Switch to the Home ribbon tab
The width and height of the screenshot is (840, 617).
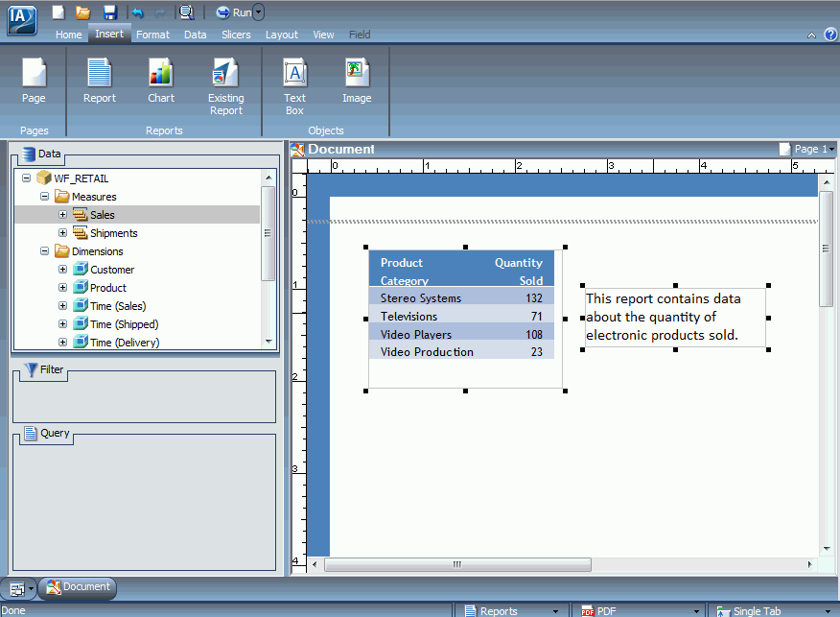tap(69, 35)
